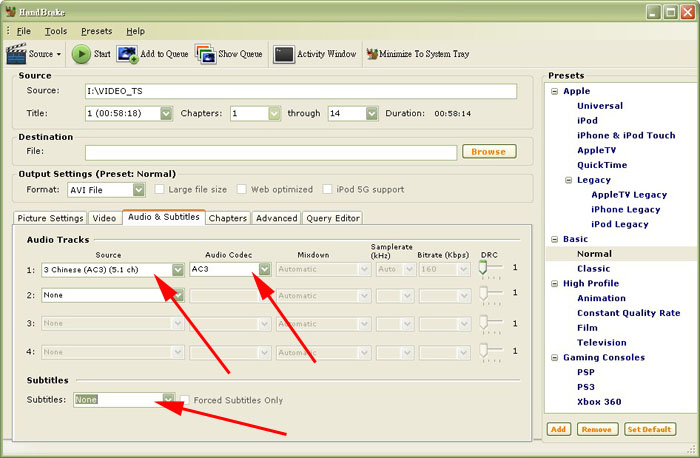Open the Activity Window icon
The height and width of the screenshot is (458, 700).
(x=283, y=54)
